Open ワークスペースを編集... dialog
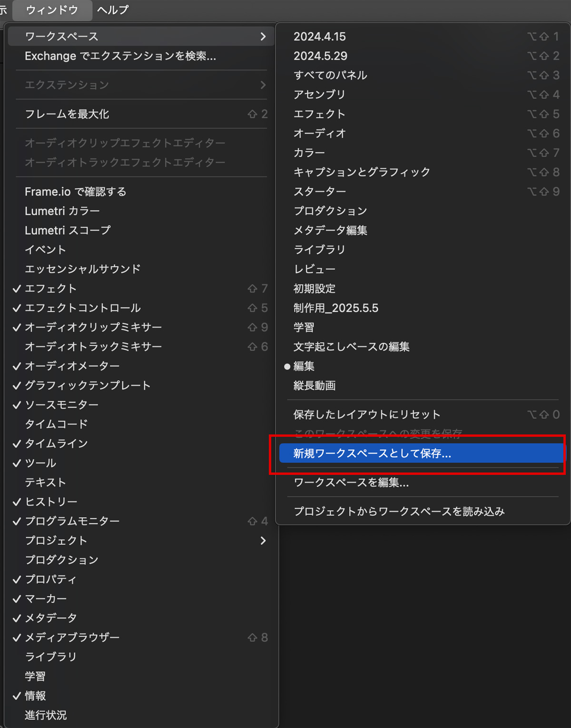This screenshot has width=571, height=728. point(351,482)
